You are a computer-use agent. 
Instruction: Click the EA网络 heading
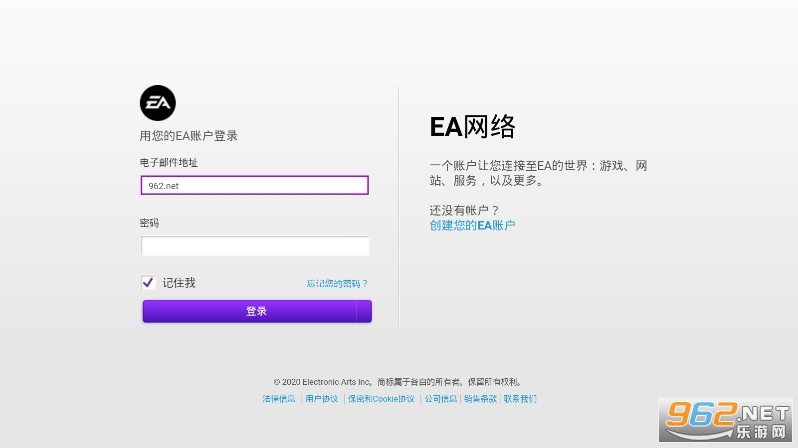pos(473,126)
